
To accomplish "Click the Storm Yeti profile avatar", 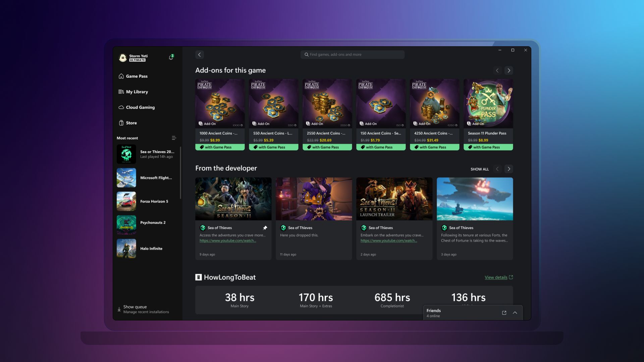I will (122, 57).
